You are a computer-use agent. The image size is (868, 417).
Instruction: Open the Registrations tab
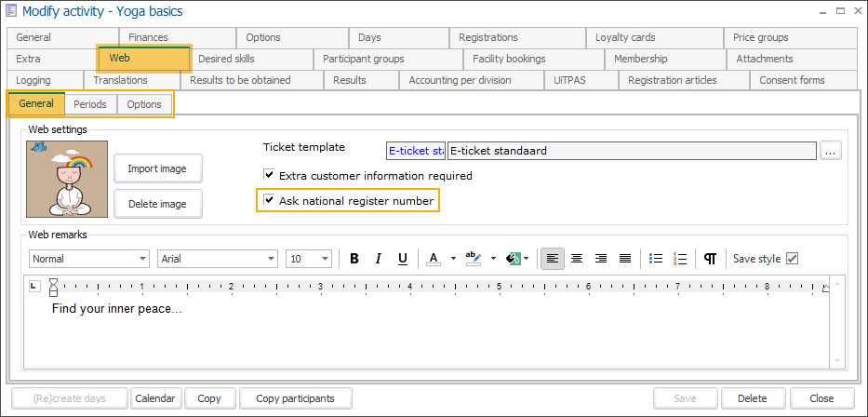pyautogui.click(x=487, y=37)
